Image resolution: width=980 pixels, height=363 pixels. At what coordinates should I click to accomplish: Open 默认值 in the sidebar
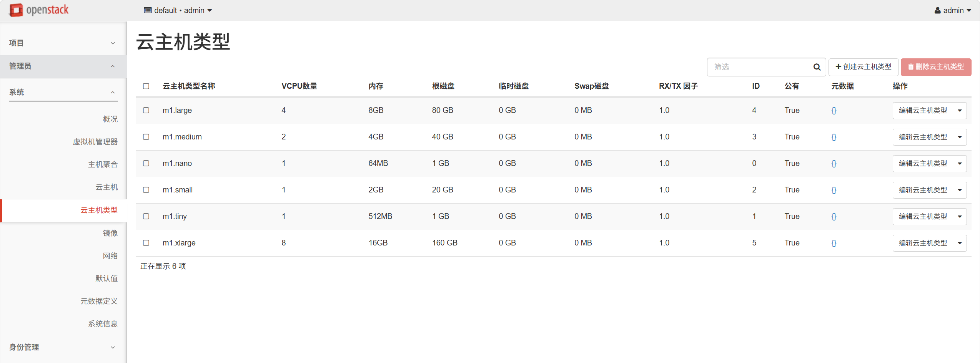(106, 278)
